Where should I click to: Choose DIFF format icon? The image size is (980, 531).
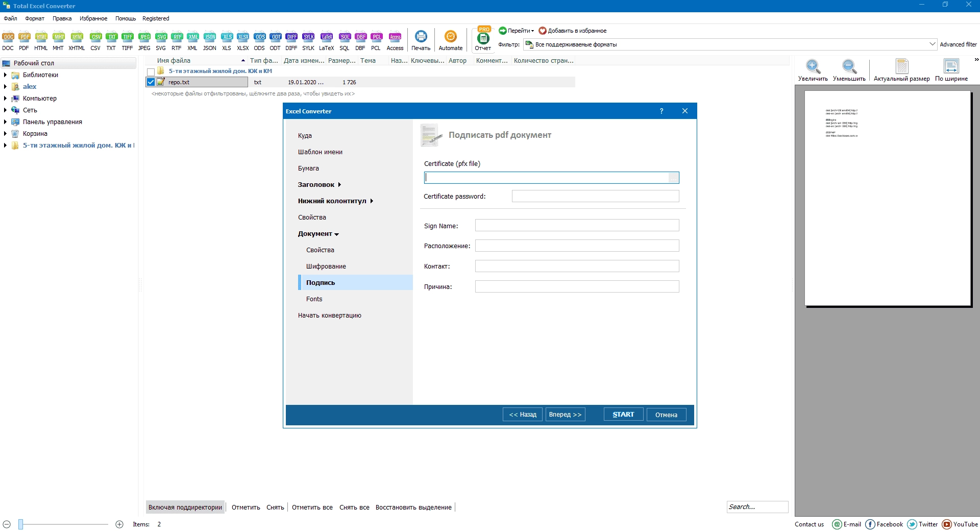[291, 41]
